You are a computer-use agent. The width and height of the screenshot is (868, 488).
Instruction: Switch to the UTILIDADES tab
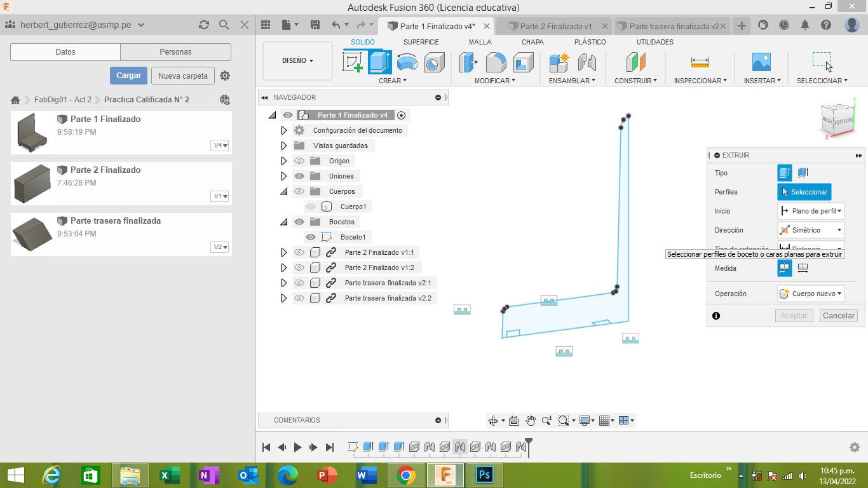(x=654, y=42)
